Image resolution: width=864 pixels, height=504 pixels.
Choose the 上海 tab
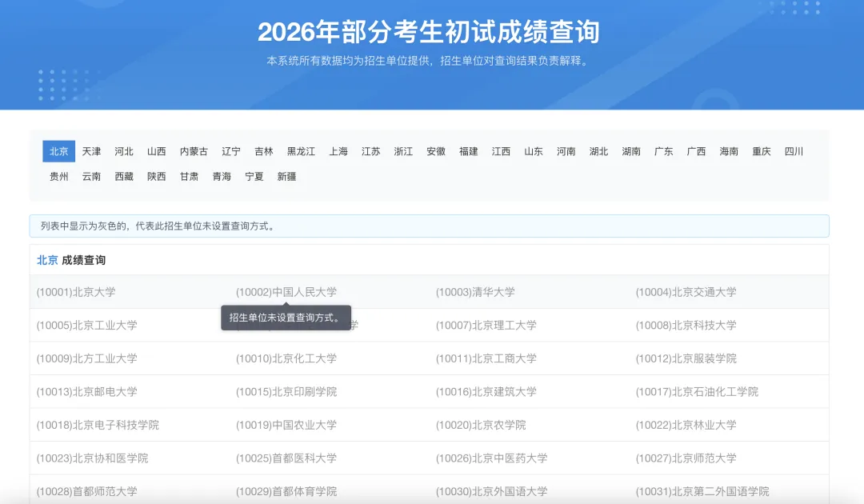[x=338, y=151]
